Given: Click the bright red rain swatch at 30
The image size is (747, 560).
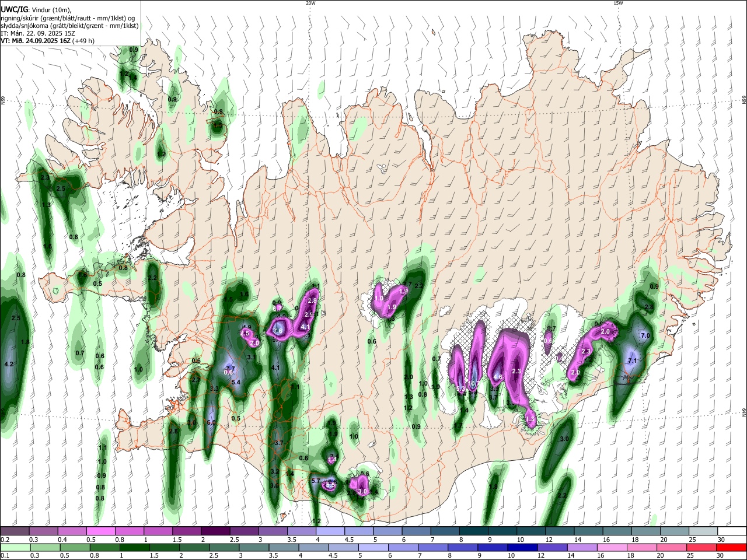Looking at the screenshot, I should coord(731,548).
